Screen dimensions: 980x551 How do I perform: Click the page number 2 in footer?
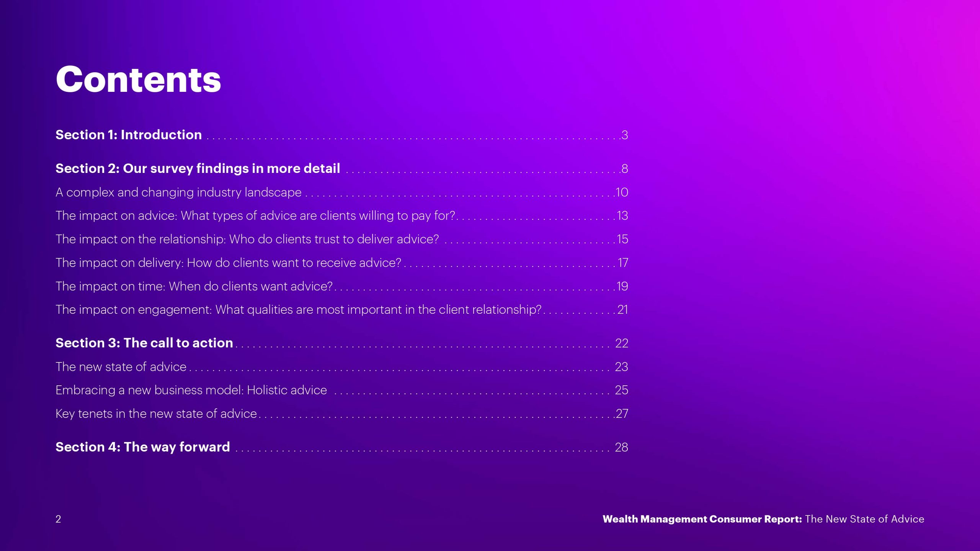[x=58, y=519]
